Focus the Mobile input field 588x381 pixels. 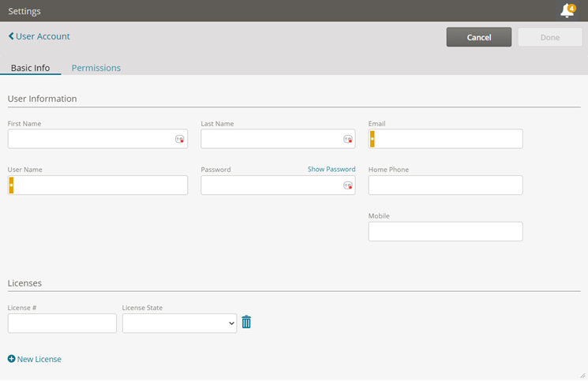click(445, 232)
